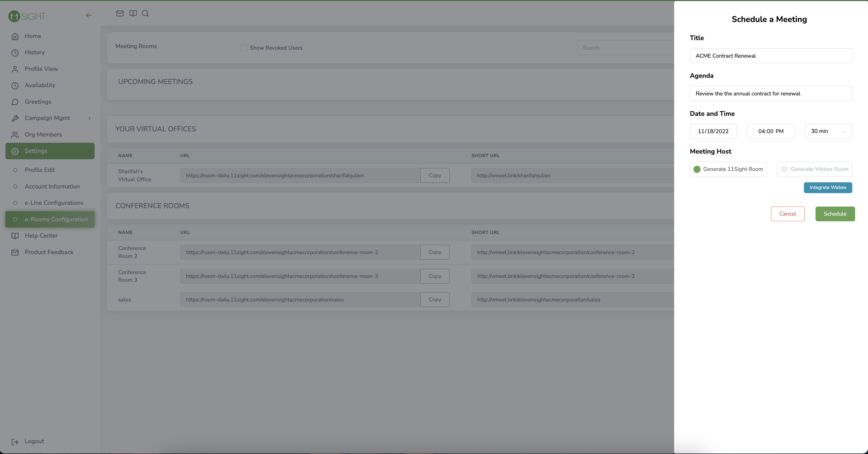Open Help Center

[x=41, y=236]
